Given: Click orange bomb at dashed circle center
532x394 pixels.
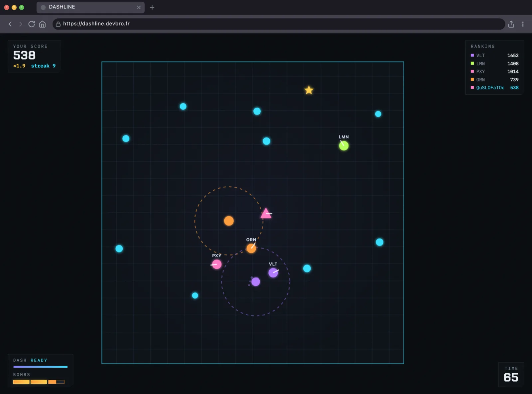Looking at the screenshot, I should pos(229,221).
